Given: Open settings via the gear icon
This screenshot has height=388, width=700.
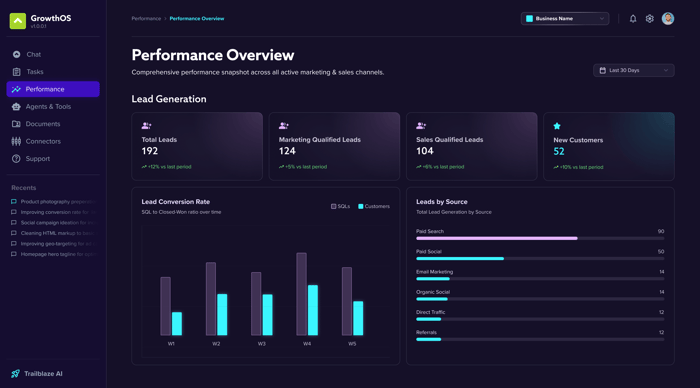Looking at the screenshot, I should pyautogui.click(x=650, y=19).
